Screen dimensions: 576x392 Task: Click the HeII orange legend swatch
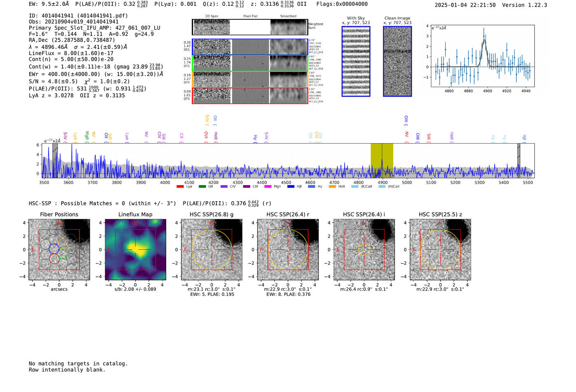pyautogui.click(x=332, y=186)
